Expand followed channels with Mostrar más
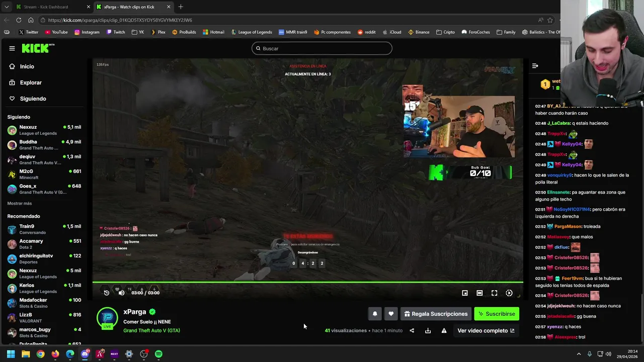The image size is (644, 362). click(x=20, y=203)
